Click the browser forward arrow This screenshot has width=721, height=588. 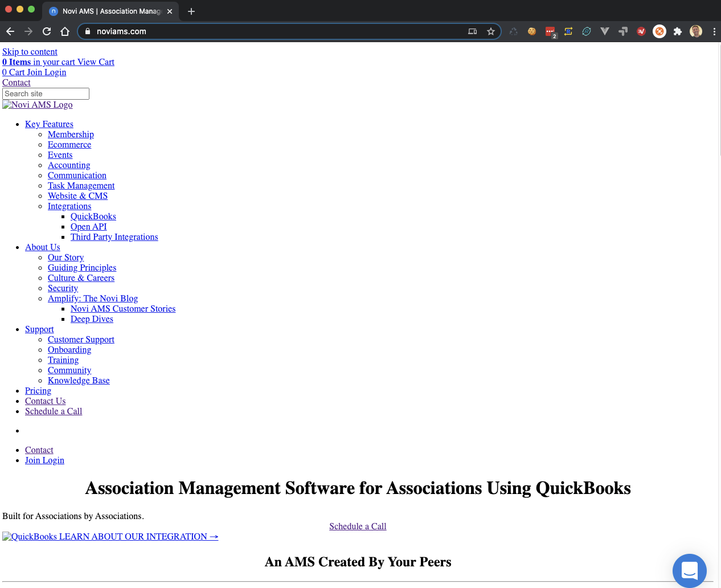pos(28,31)
